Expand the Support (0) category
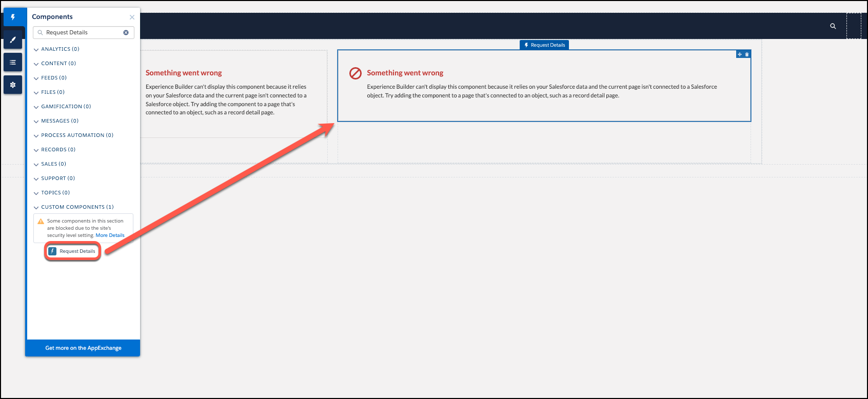 (x=54, y=178)
